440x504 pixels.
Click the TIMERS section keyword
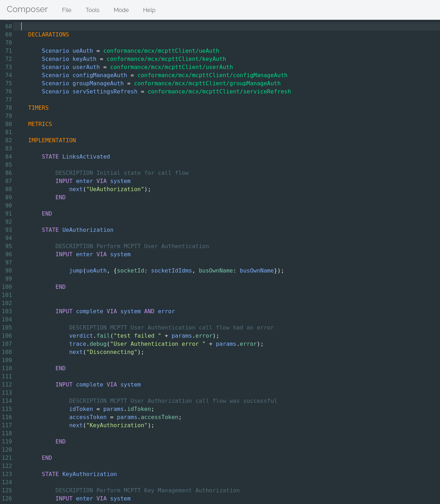[x=38, y=108]
